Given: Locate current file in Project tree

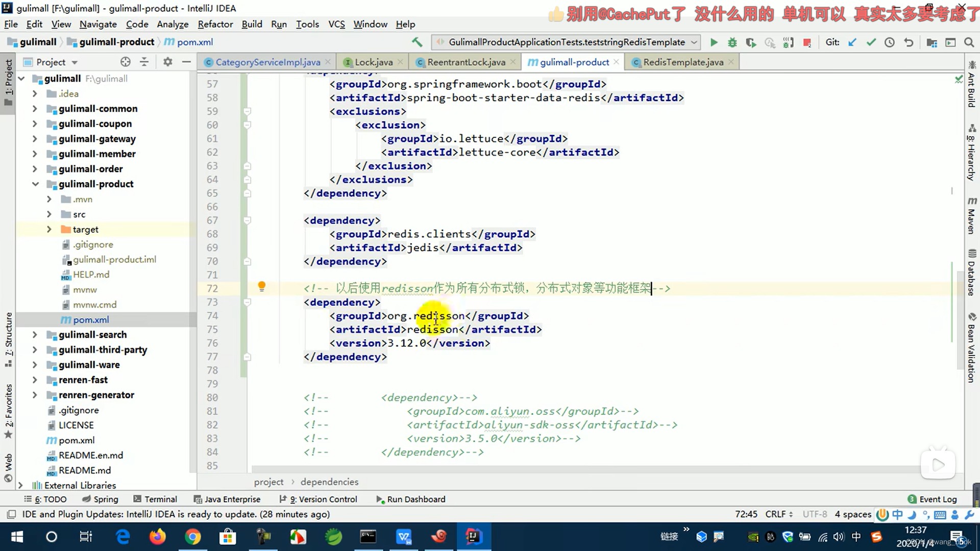Looking at the screenshot, I should point(126,62).
